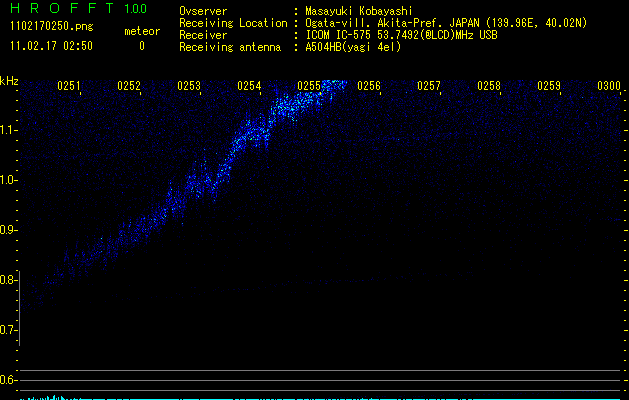Click the ICOM IC-575 receiver frequency text
Viewport: 629px width, 400px height.
[x=401, y=35]
